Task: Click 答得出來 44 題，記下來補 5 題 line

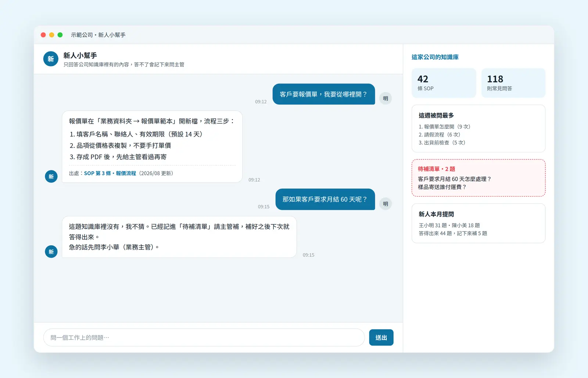Action: click(453, 234)
